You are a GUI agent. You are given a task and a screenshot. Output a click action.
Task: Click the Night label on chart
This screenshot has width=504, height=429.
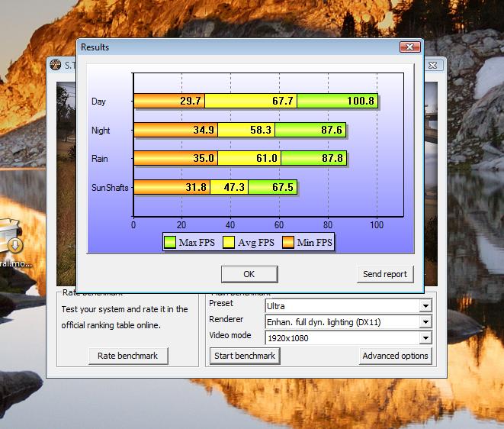coord(101,131)
